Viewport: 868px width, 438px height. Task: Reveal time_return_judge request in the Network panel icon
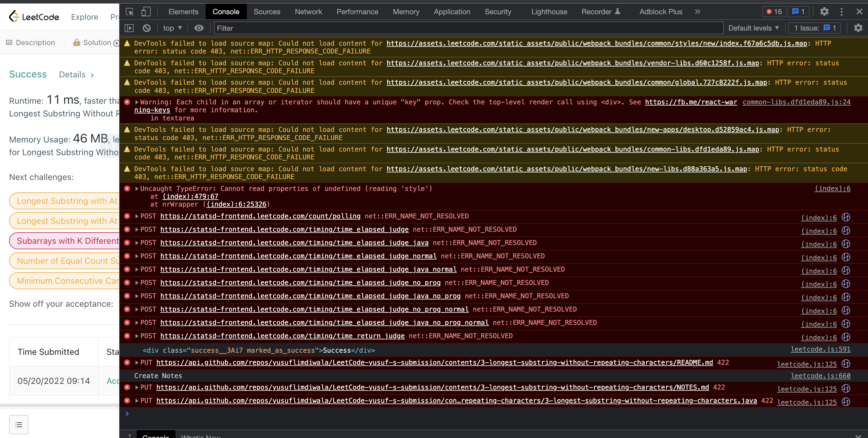846,337
